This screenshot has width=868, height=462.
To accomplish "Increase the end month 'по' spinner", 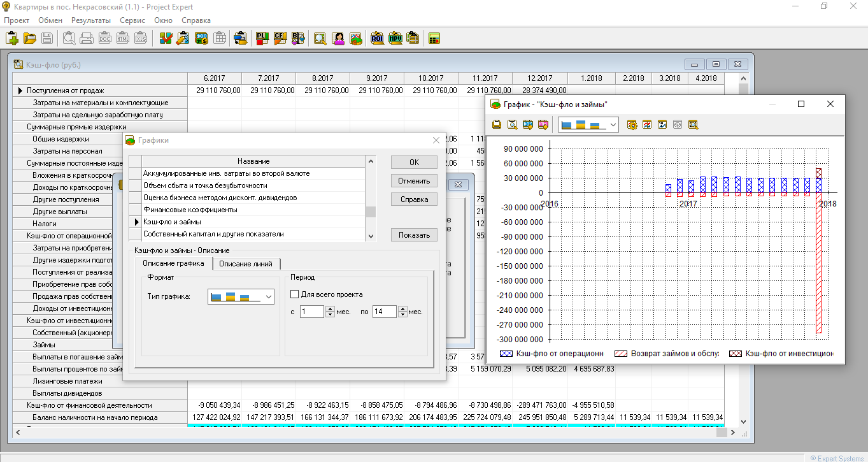I will 402,308.
